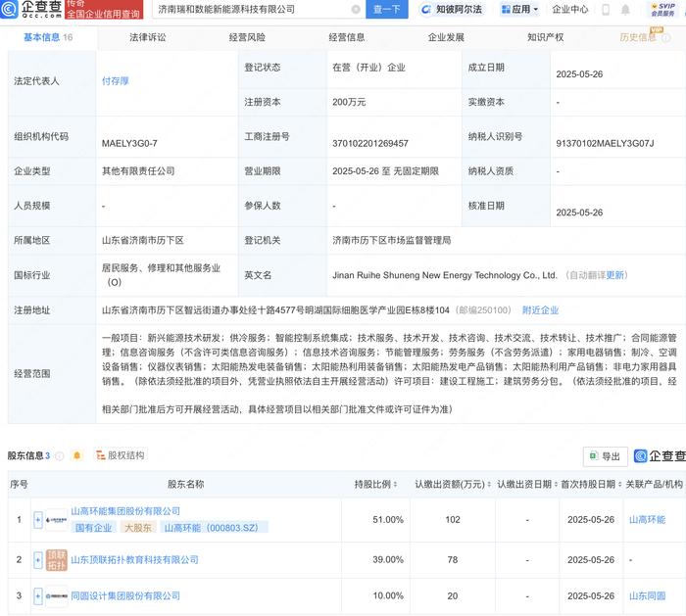Click 更新 next to the English name

[x=614, y=275]
